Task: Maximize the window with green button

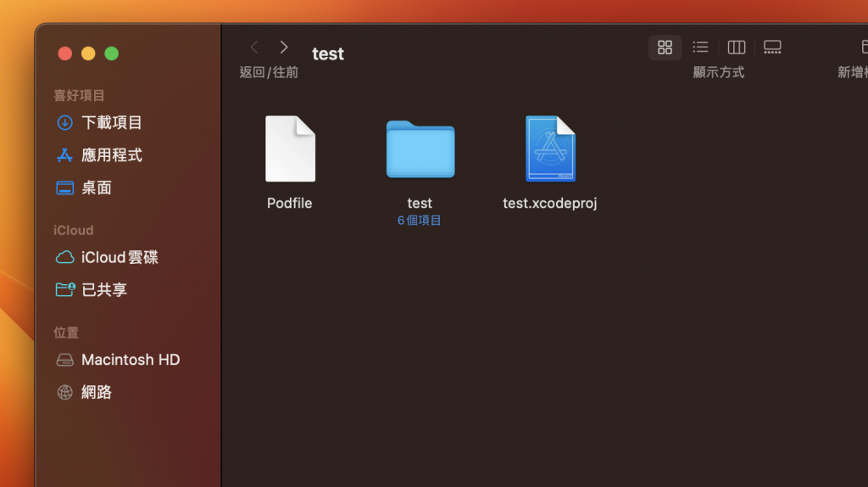Action: click(x=111, y=53)
